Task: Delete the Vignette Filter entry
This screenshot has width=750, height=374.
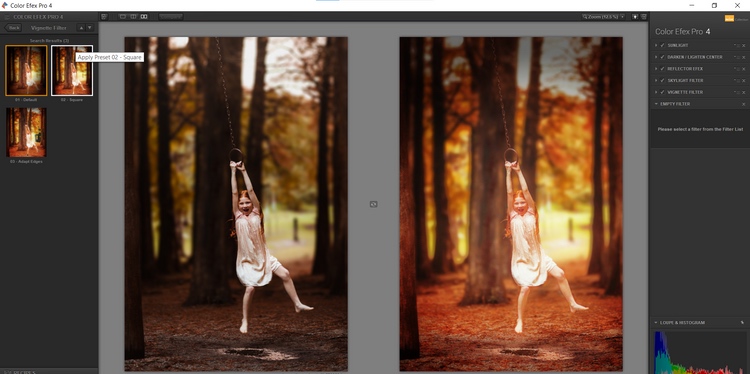Action: [744, 92]
